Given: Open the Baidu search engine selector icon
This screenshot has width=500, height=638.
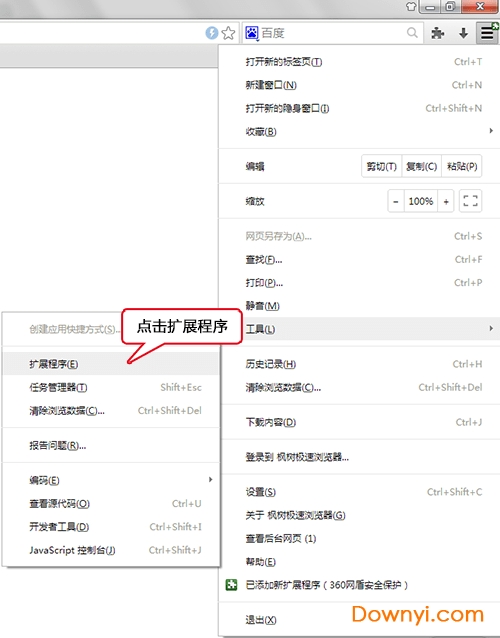Looking at the screenshot, I should [x=252, y=33].
